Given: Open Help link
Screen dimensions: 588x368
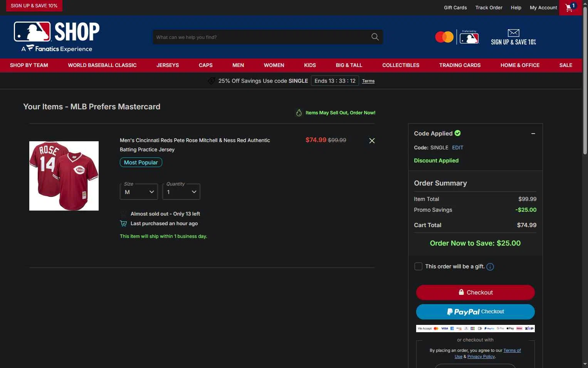Looking at the screenshot, I should point(516,8).
